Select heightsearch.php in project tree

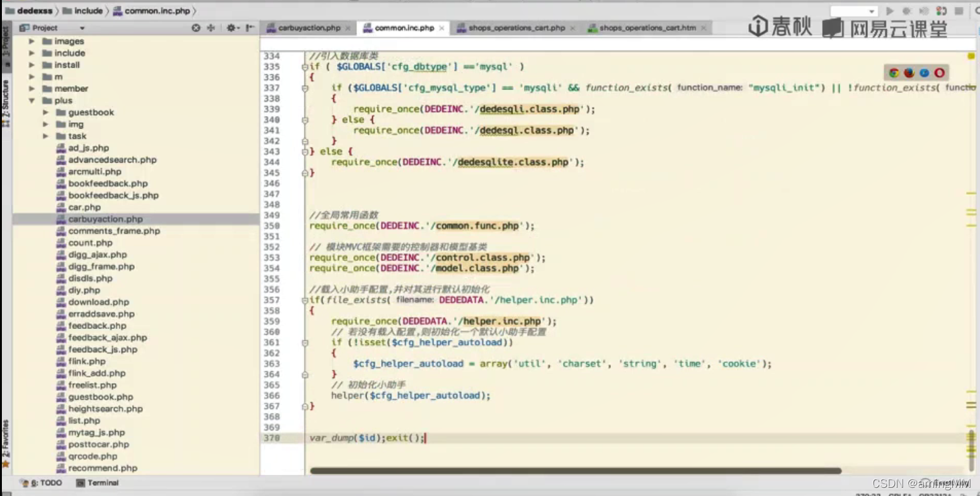click(105, 409)
